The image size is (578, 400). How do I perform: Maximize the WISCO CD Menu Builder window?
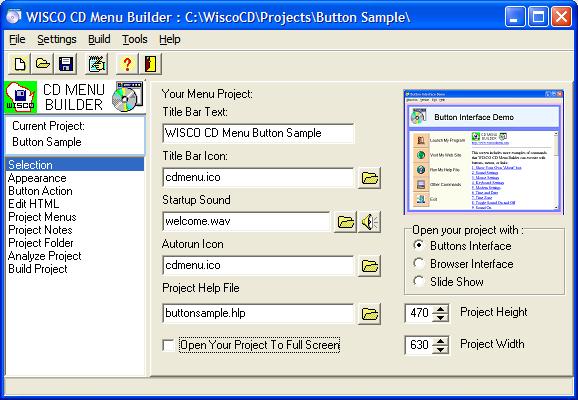[538, 17]
